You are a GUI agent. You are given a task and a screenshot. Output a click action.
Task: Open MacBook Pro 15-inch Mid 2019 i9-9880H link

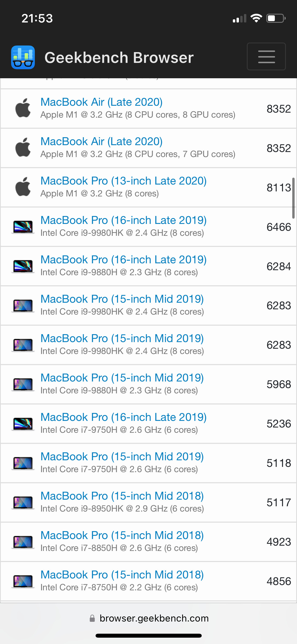[122, 378]
